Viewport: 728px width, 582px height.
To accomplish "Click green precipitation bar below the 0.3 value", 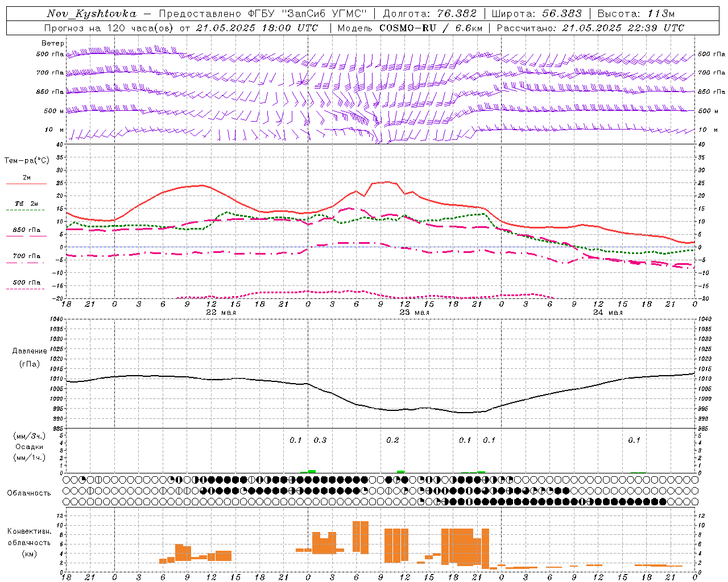I will click(x=312, y=471).
